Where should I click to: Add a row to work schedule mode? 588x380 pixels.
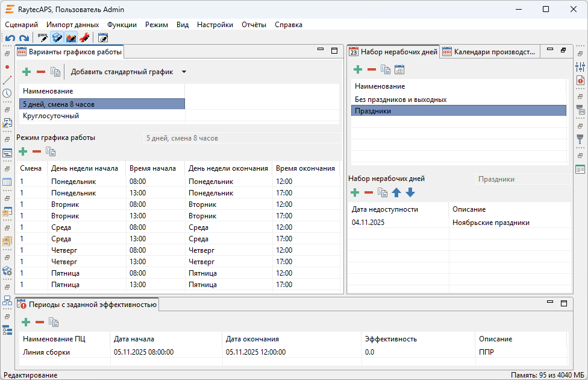click(x=23, y=152)
